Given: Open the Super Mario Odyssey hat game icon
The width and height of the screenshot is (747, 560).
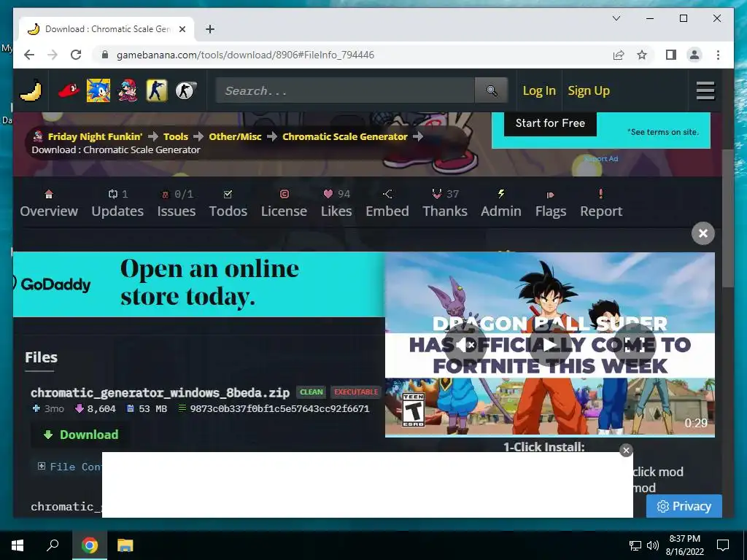Looking at the screenshot, I should [x=69, y=90].
